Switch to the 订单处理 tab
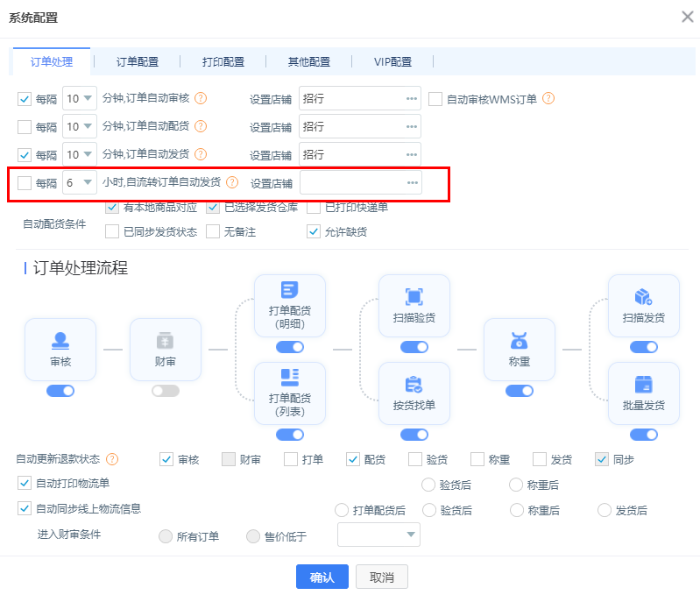 (x=52, y=61)
